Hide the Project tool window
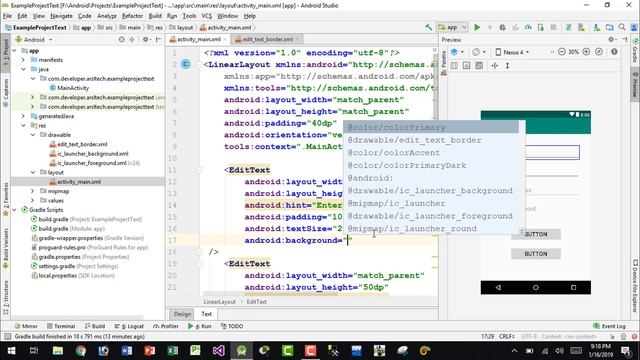Viewport: 640px width, 360px height. click(159, 40)
